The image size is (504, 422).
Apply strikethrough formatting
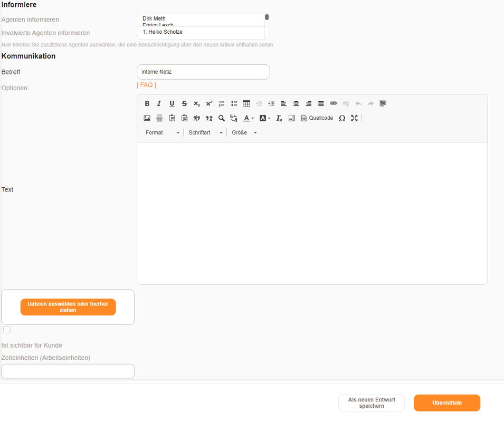pos(184,103)
